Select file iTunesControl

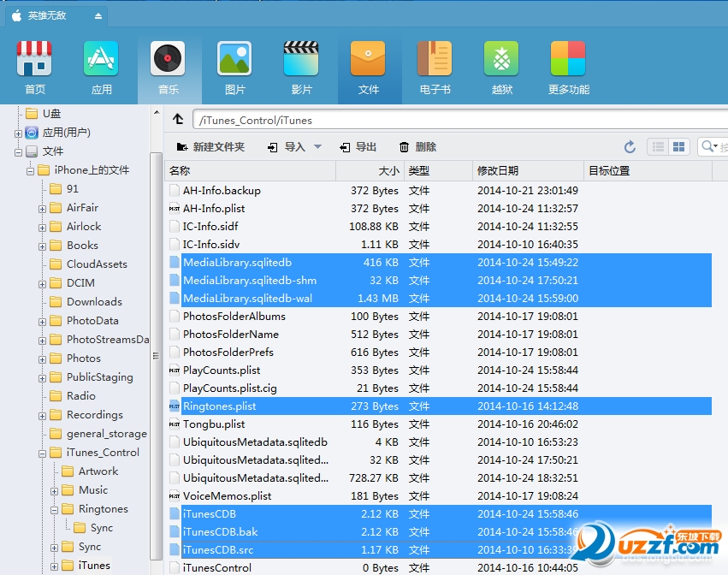[438, 567]
